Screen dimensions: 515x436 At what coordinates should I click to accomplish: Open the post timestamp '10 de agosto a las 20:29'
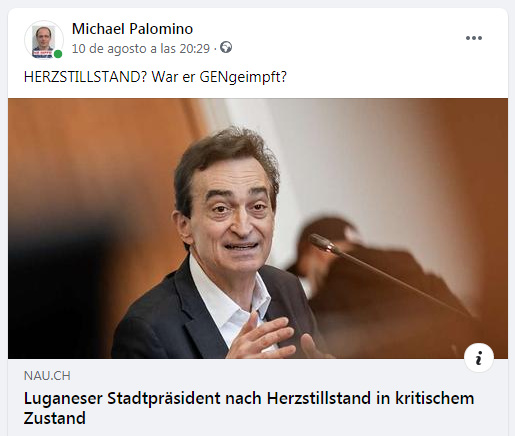pos(141,49)
